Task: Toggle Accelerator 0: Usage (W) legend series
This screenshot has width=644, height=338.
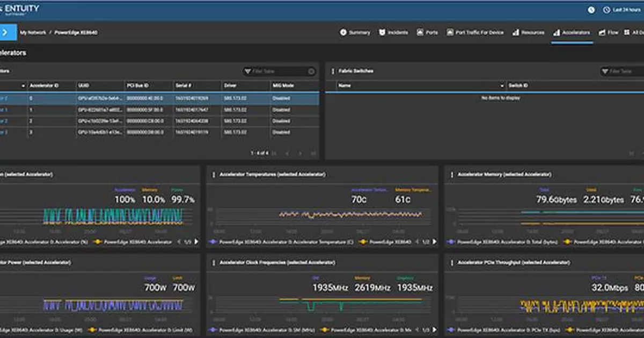Action: coord(41,330)
